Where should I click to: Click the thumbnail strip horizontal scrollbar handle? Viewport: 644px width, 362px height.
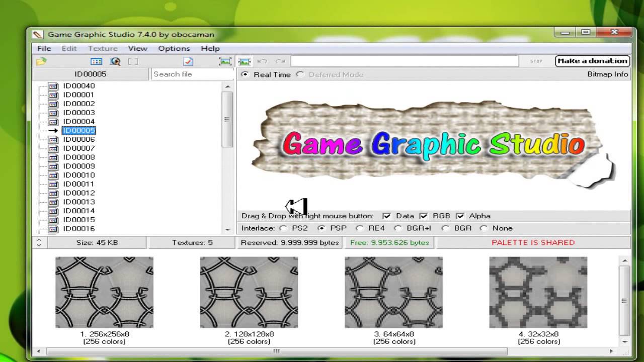(x=276, y=351)
